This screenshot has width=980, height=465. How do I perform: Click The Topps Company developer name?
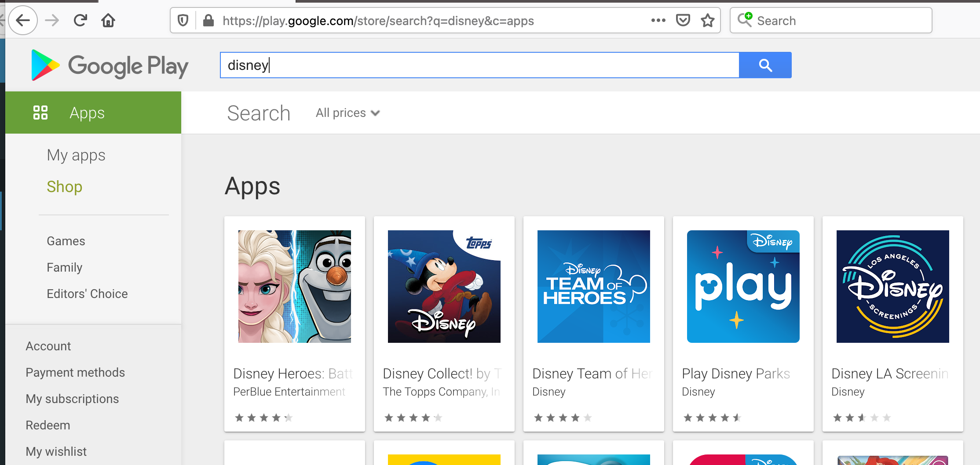pyautogui.click(x=442, y=392)
